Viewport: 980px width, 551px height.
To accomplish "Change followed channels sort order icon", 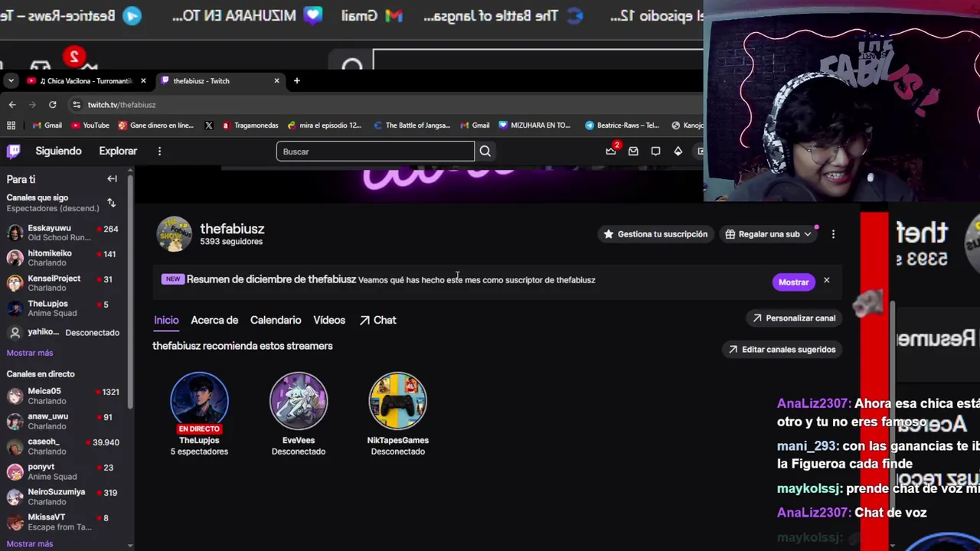I will [x=112, y=203].
